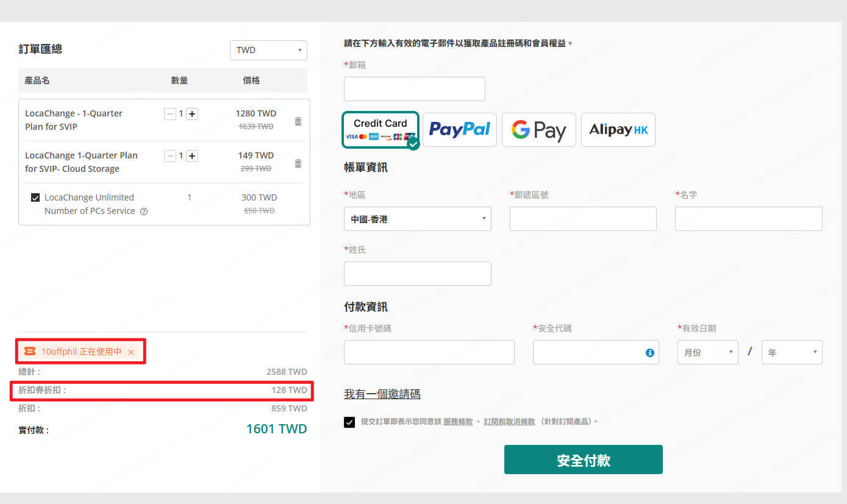Choose PayPal as payment method
The height and width of the screenshot is (504, 847).
tap(460, 130)
